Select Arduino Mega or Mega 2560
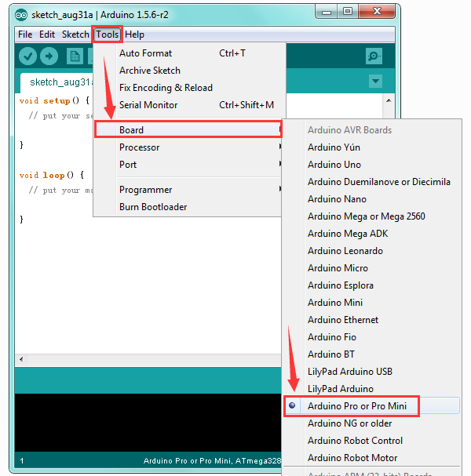Screen dimensions: 471x476 coord(371,216)
